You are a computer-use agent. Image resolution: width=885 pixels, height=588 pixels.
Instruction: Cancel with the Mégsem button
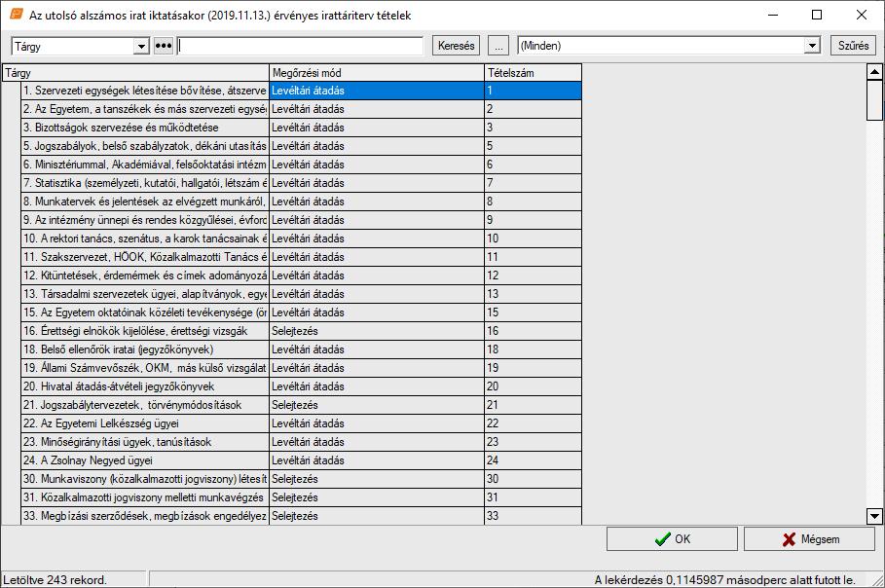pos(809,539)
